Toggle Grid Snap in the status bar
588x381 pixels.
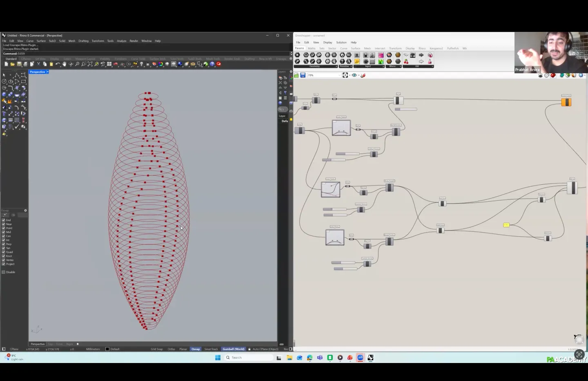(x=156, y=349)
